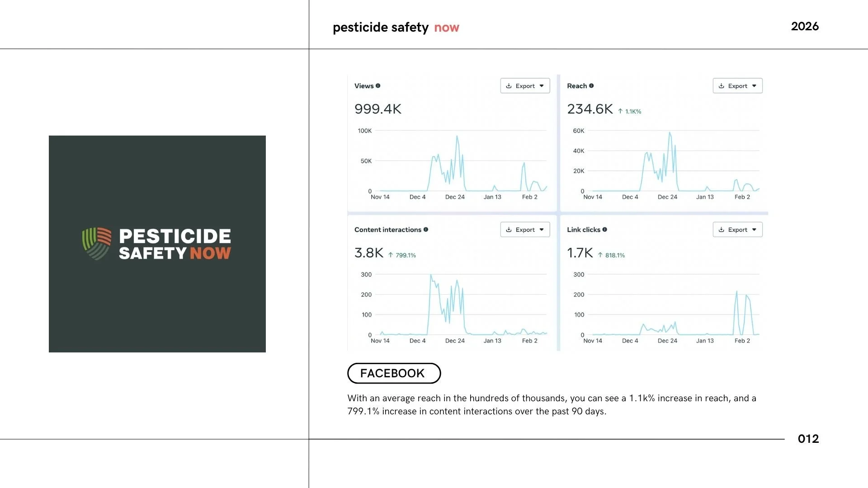
Task: Click the Link clicks info icon
Action: [605, 230]
